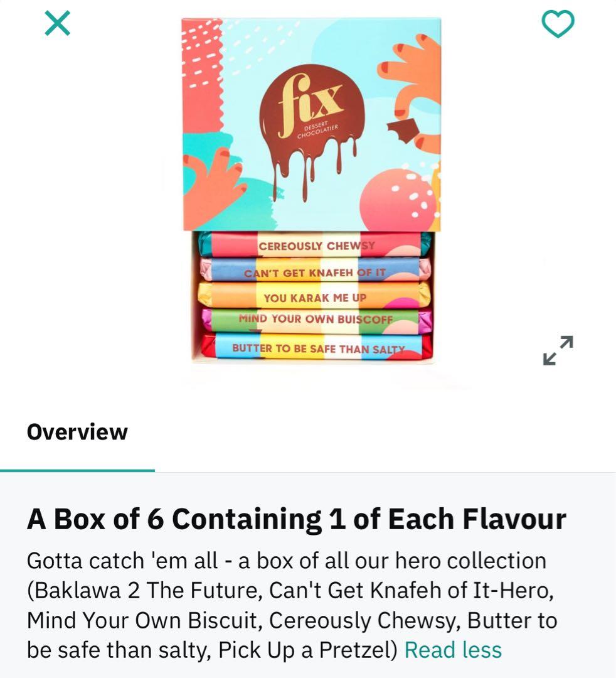This screenshot has width=616, height=678.
Task: Click the box heading about 6 flavours
Action: [x=296, y=519]
